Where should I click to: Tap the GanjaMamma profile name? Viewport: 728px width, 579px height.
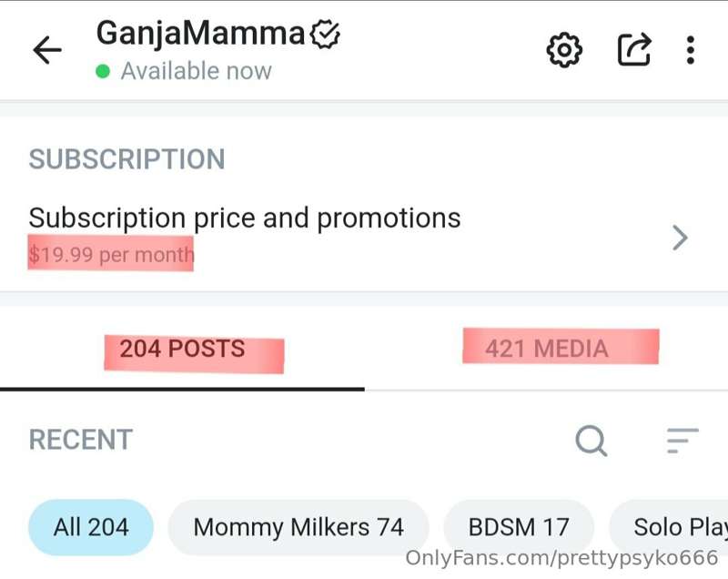[200, 35]
